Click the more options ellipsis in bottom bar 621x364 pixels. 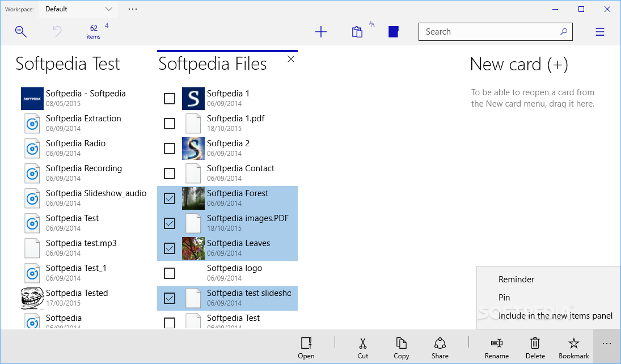tap(607, 344)
